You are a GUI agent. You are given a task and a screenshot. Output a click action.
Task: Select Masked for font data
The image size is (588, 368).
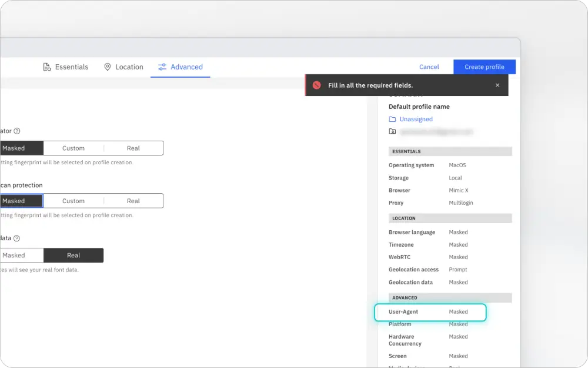pos(21,256)
